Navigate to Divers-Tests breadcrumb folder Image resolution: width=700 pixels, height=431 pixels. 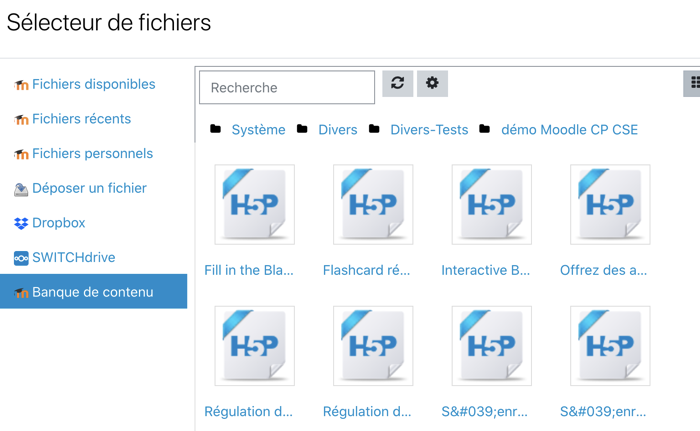click(x=429, y=130)
